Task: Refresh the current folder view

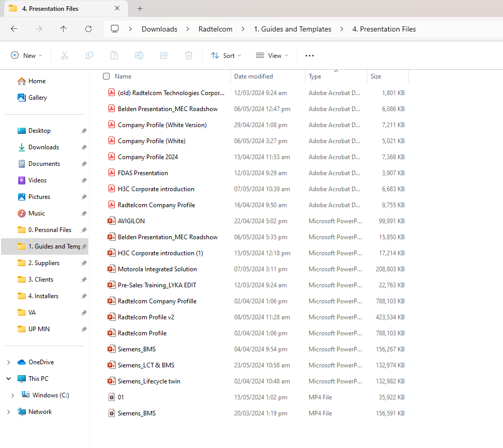Action: [x=88, y=29]
